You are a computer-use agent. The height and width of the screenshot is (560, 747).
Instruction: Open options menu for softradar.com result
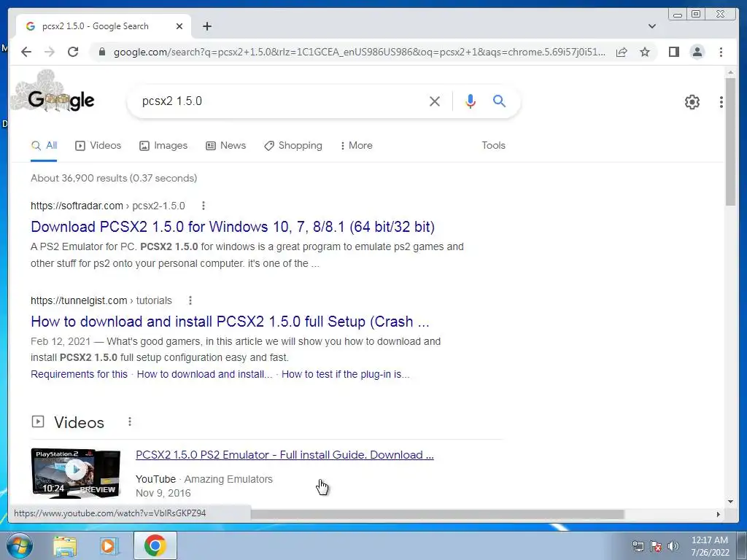(x=204, y=206)
